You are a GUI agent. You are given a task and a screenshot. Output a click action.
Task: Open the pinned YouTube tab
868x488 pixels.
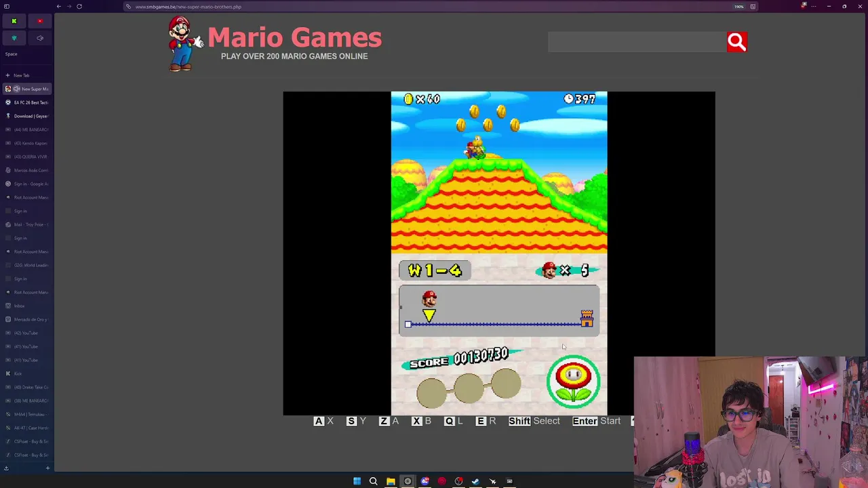point(40,21)
